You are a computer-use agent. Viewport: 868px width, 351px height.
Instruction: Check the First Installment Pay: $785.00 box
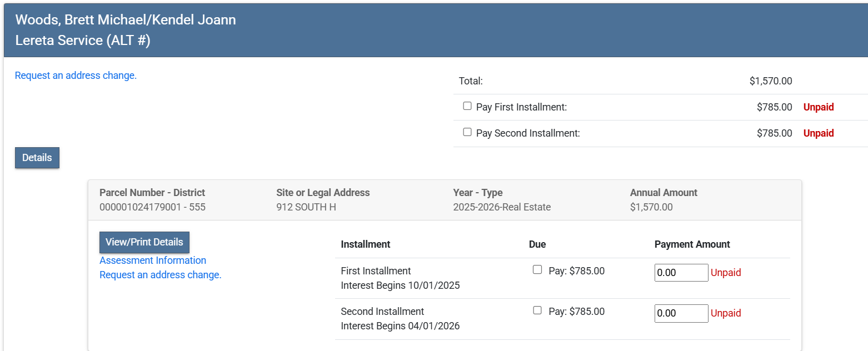(537, 270)
